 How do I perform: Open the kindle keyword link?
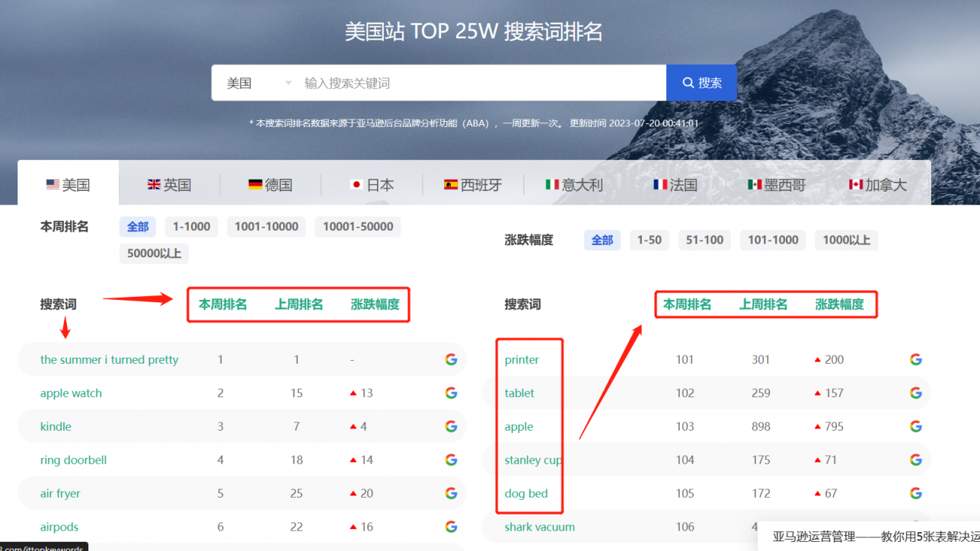56,426
